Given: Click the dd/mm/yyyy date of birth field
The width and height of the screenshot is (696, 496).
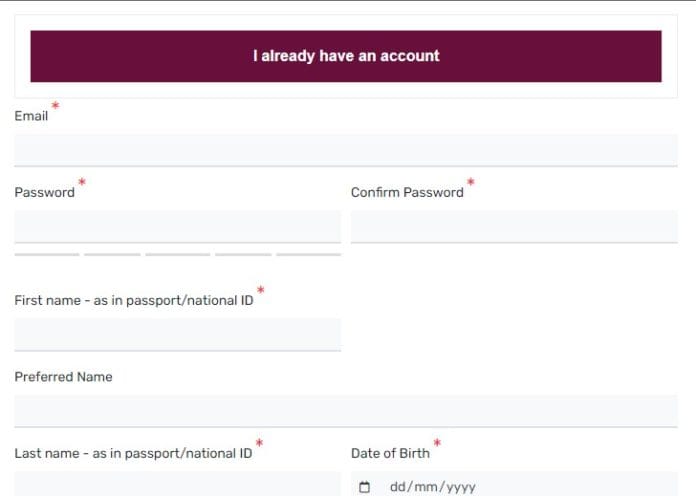Looking at the screenshot, I should pos(433,487).
